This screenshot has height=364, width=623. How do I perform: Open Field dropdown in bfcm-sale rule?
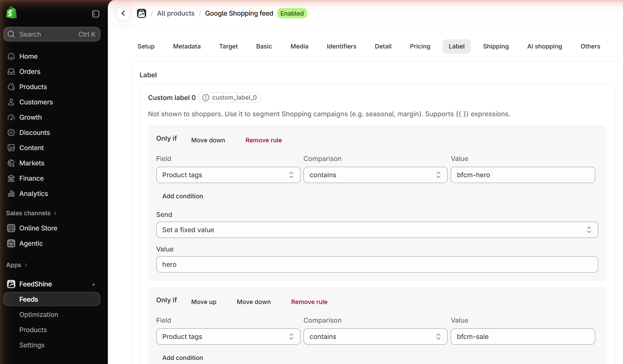click(228, 337)
